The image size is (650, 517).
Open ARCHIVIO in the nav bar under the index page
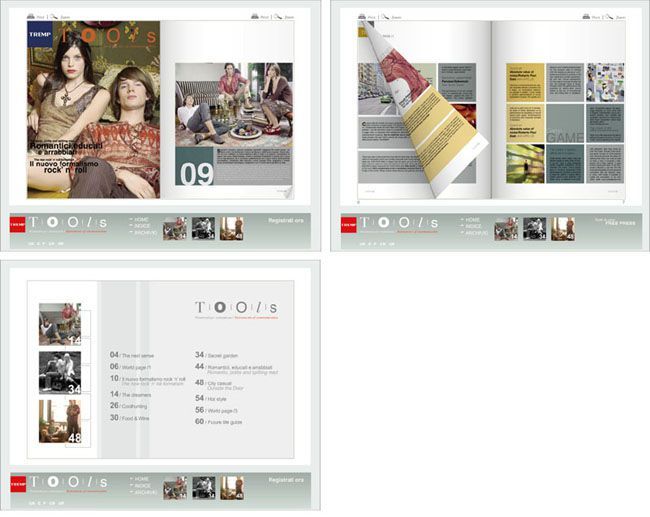coord(146,493)
